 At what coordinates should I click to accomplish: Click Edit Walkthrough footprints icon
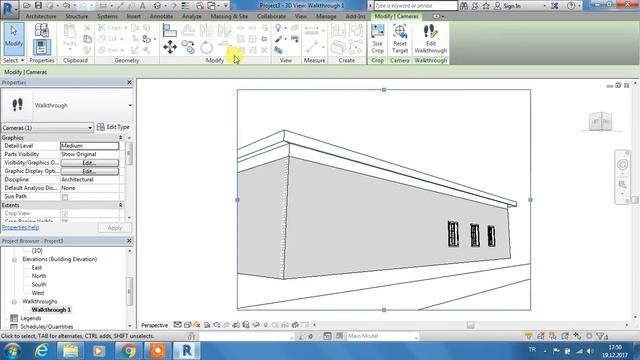[431, 39]
